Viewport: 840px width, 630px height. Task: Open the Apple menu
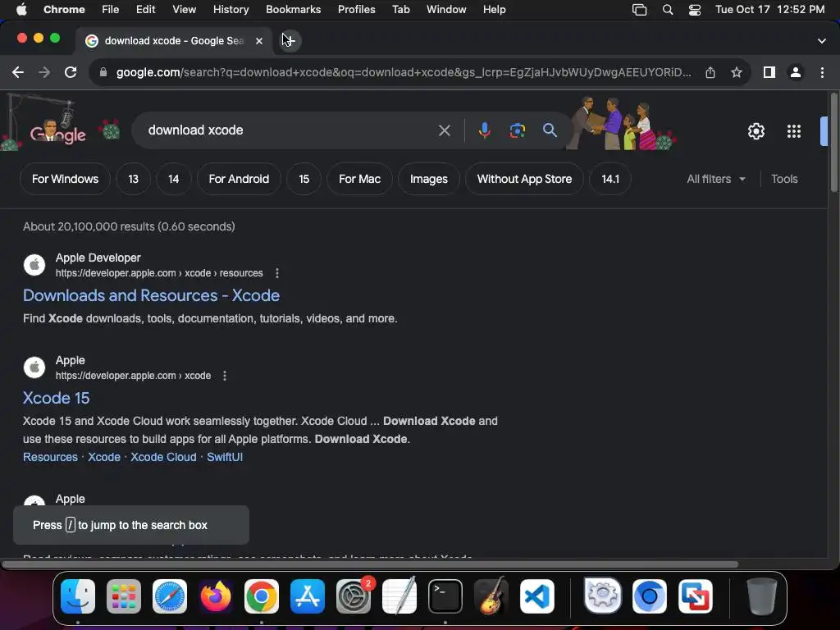coord(21,10)
